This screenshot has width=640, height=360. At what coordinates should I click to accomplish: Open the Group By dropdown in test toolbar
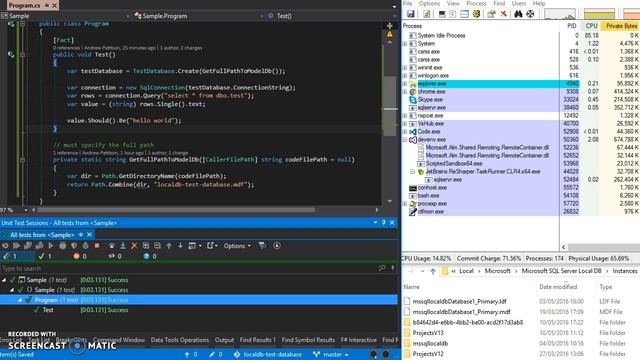(x=195, y=246)
